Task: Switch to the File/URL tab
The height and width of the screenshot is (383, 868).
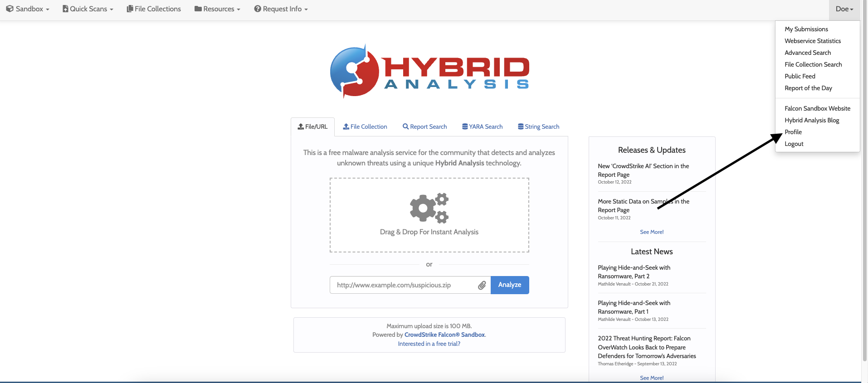Action: tap(312, 127)
